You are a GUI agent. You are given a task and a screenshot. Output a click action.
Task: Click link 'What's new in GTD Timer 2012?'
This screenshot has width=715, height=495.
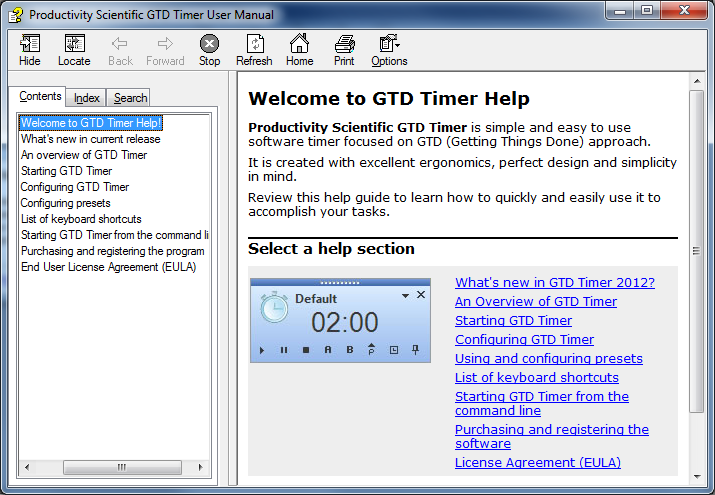pos(554,283)
